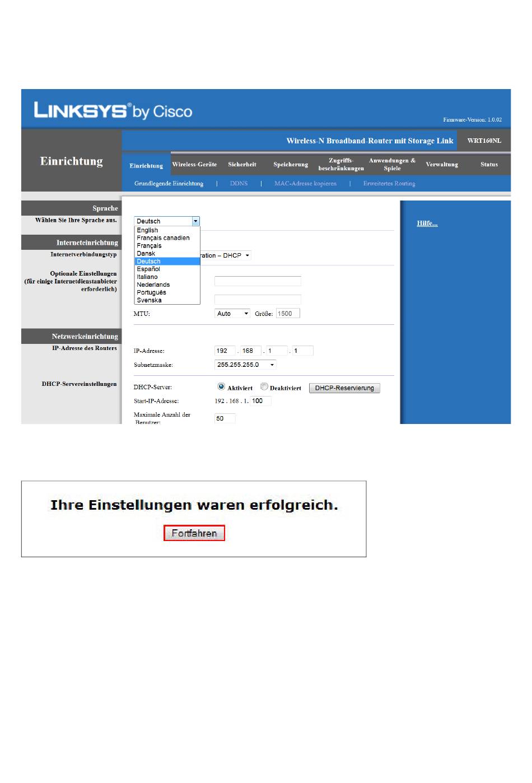Open the Subnetzmaske 255.255.255.0 dropdown

[x=245, y=365]
